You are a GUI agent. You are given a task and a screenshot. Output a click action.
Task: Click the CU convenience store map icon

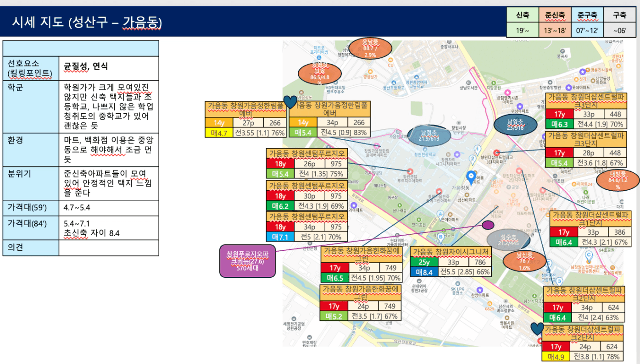pyautogui.click(x=390, y=60)
